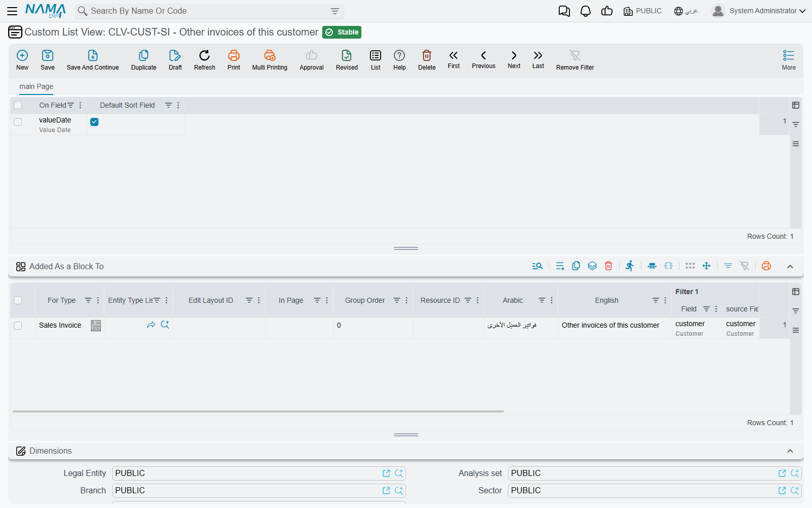Collapse the Dimensions section
The image size is (812, 508).
790,451
